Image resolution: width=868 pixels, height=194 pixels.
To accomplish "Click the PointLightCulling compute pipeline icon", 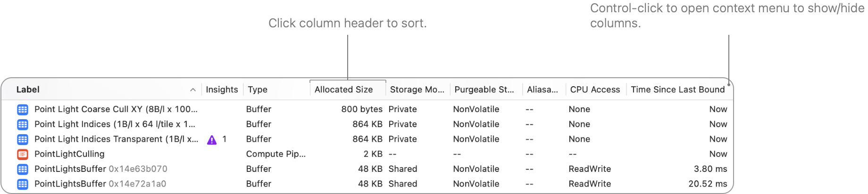I will click(22, 154).
